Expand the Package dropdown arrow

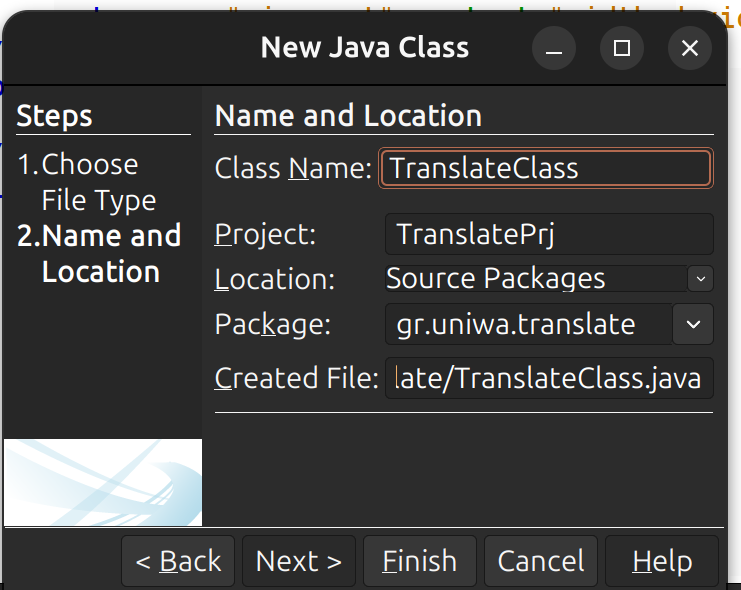tap(693, 324)
